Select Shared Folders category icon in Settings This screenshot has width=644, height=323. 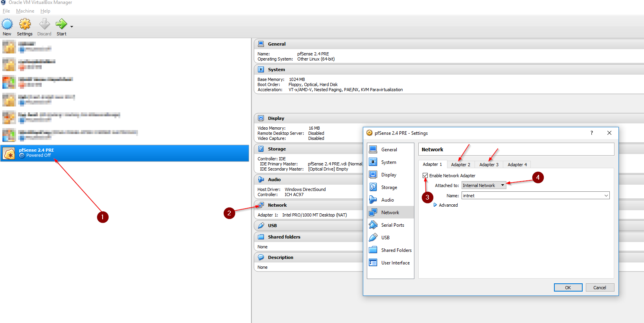tap(373, 250)
